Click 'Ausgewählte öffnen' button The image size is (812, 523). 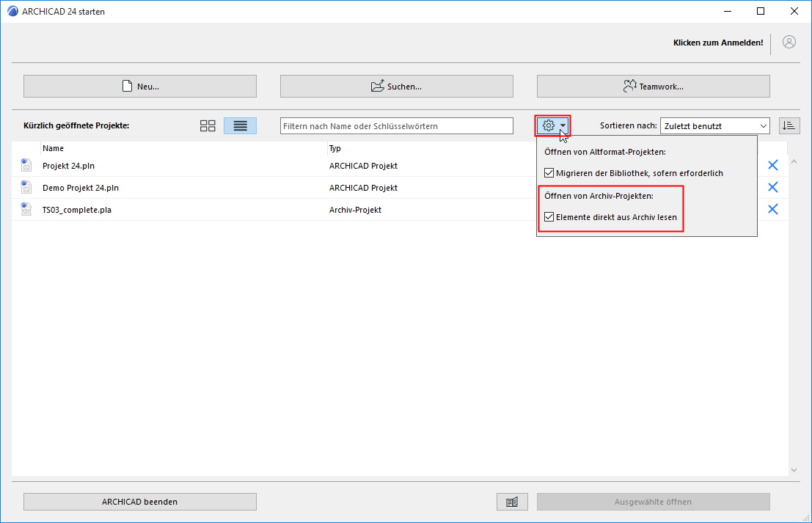(x=653, y=502)
